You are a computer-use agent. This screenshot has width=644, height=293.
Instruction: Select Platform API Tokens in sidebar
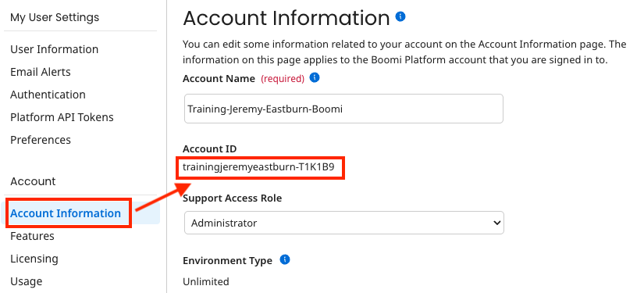click(62, 117)
